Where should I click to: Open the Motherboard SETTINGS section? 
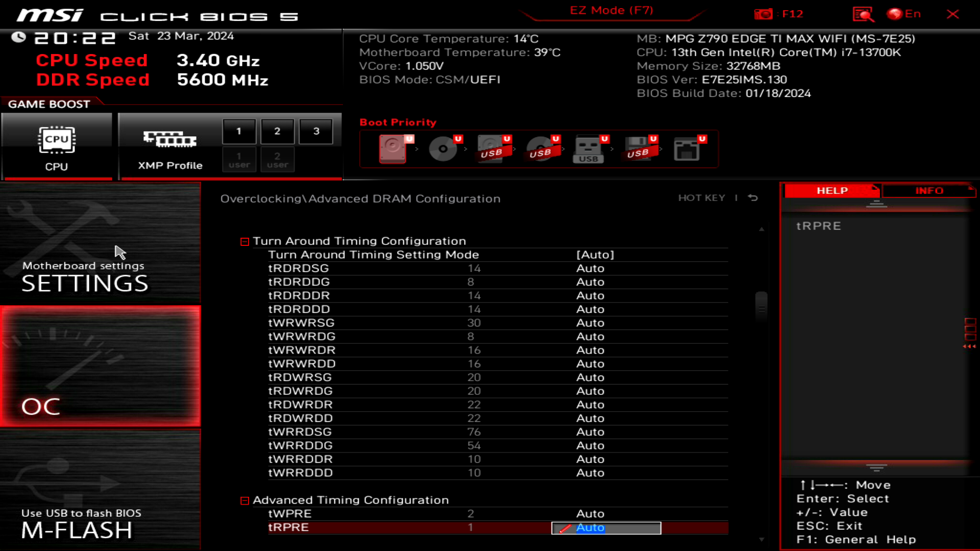tap(100, 243)
